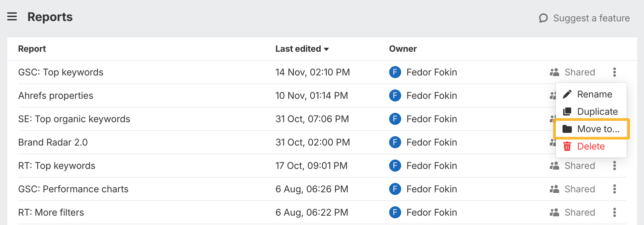The image size is (644, 225).
Task: Open the hamburger navigation menu
Action: pyautogui.click(x=12, y=17)
